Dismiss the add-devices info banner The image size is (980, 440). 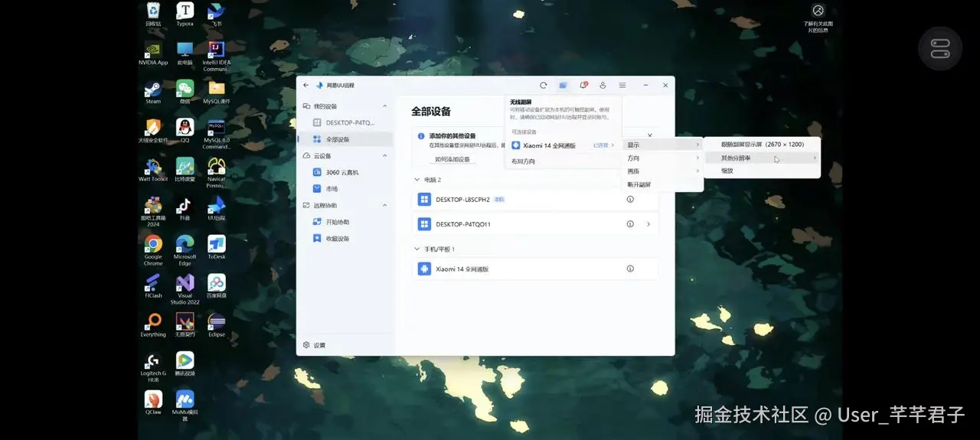pos(650,135)
